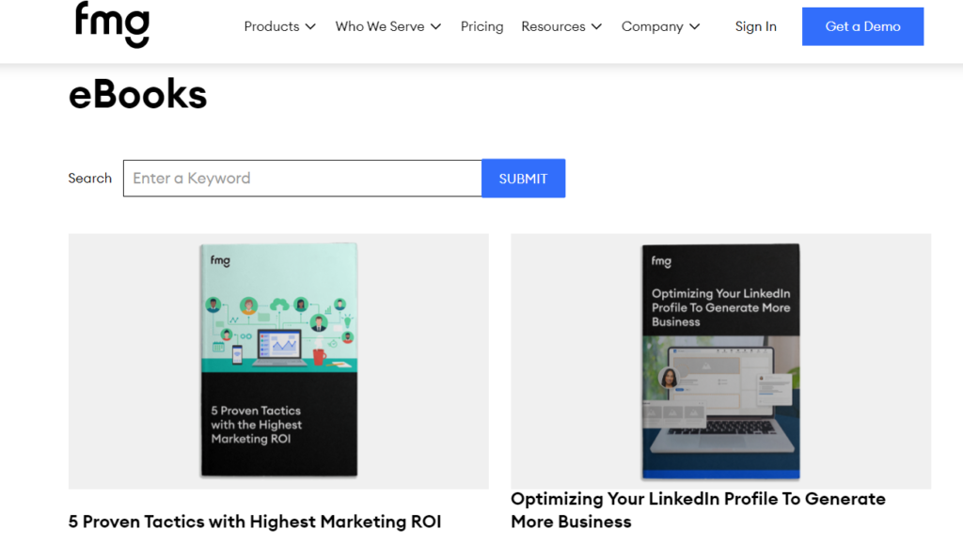Click inside the Enter a Keyword field
The width and height of the screenshot is (963, 560).
click(x=301, y=178)
